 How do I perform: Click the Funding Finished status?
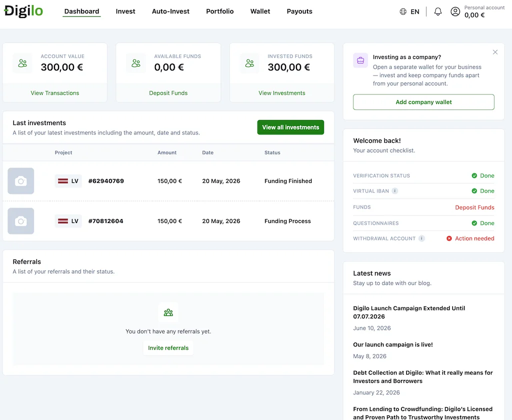point(288,181)
